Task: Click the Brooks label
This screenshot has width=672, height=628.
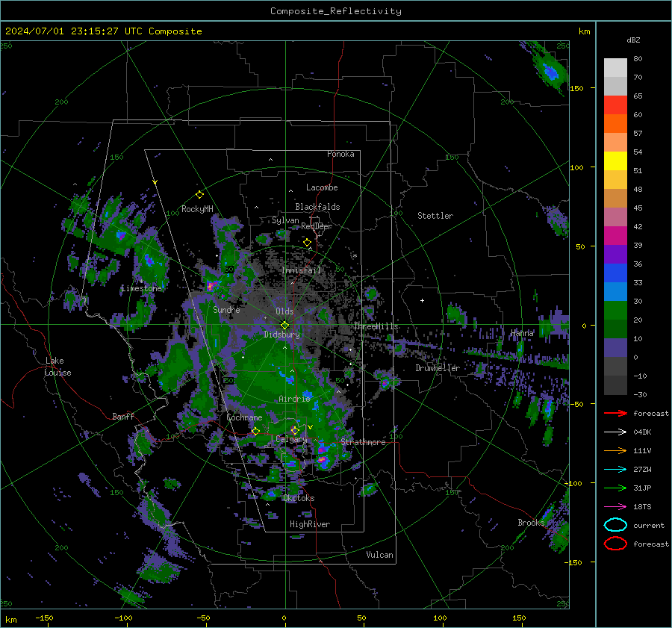Action: point(531,523)
